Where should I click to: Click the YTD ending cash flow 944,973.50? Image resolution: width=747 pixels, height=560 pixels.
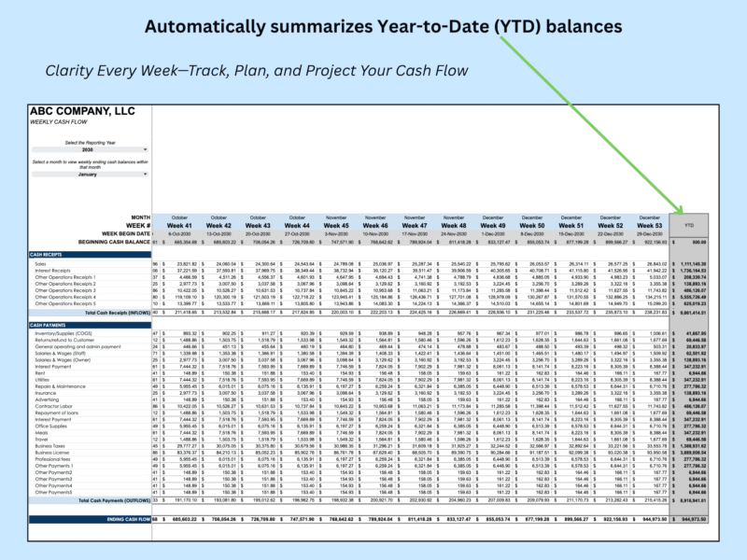pyautogui.click(x=694, y=519)
